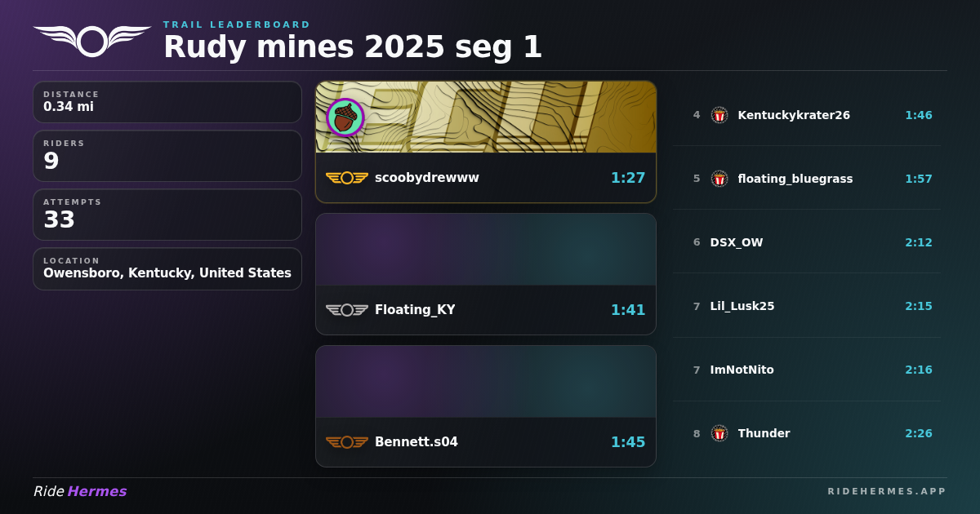Screen dimensions: 980x514
Task: Select rider Bennett.s04's card
Action: point(486,406)
